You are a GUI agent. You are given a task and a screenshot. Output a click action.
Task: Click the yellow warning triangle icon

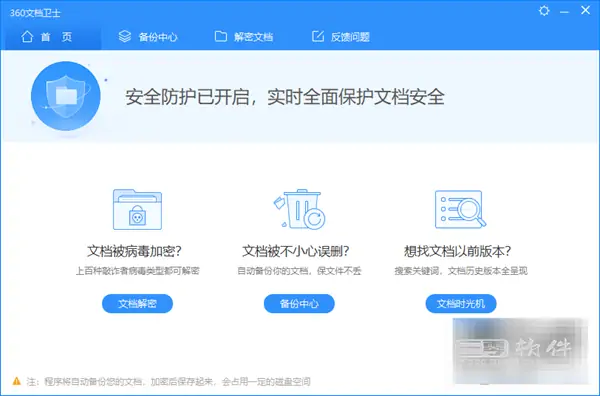(x=16, y=381)
